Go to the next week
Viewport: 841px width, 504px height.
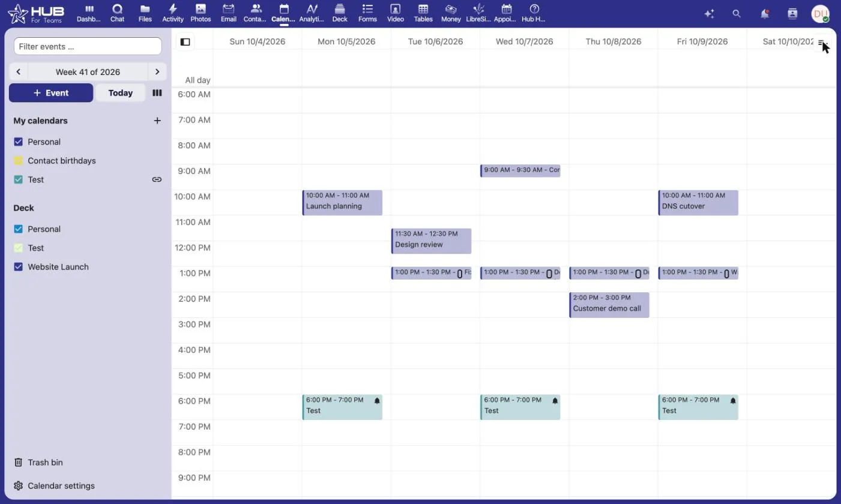pyautogui.click(x=157, y=72)
